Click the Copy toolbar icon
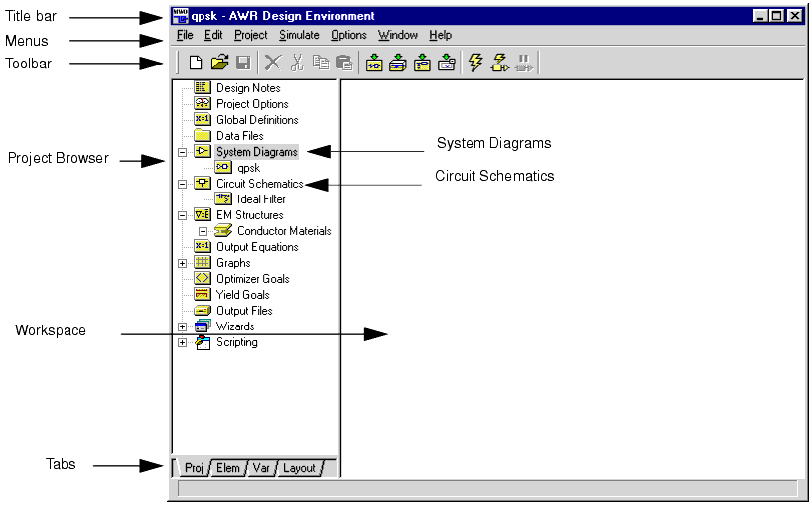The image size is (812, 521). point(321,63)
